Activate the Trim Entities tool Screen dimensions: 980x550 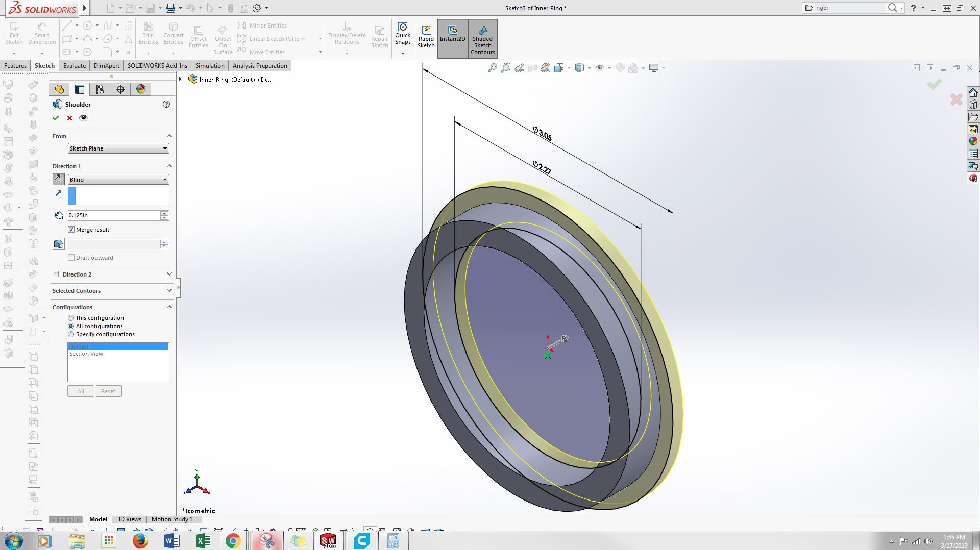click(x=149, y=33)
